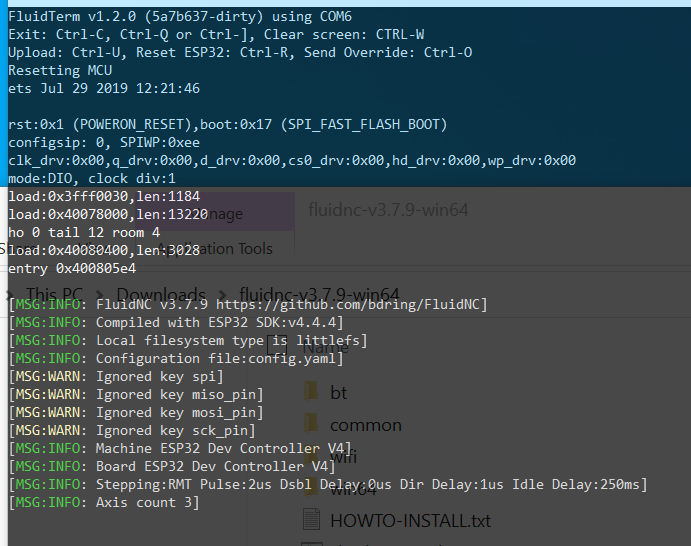Screen dimensions: 691x546
Task: Click the 'Resetting MCU' terminal line
Action: coord(60,71)
